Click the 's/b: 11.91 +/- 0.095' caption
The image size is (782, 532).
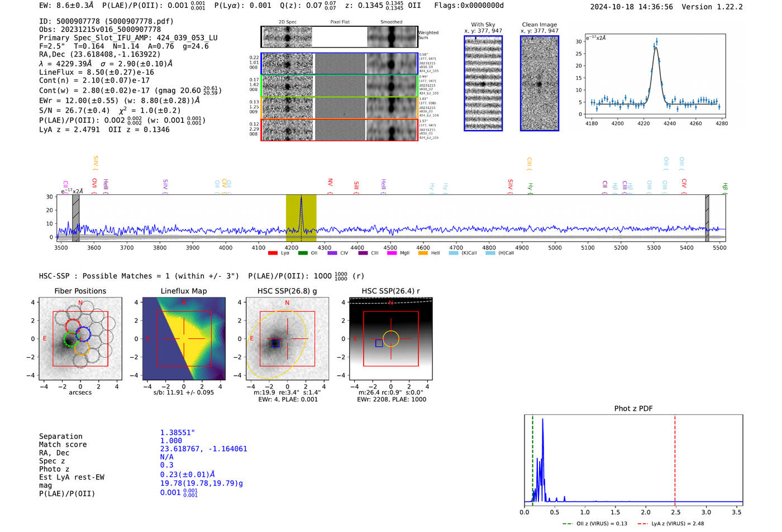click(x=184, y=392)
